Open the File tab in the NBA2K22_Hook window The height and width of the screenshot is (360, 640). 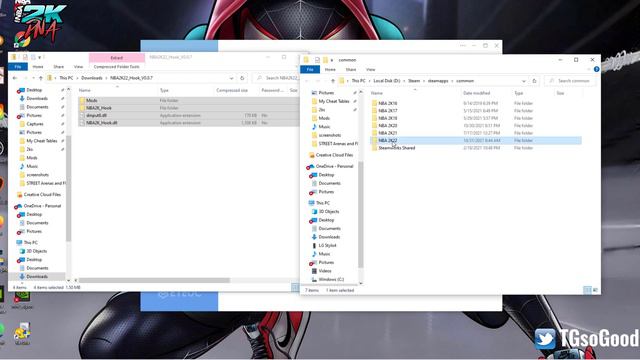click(18, 67)
